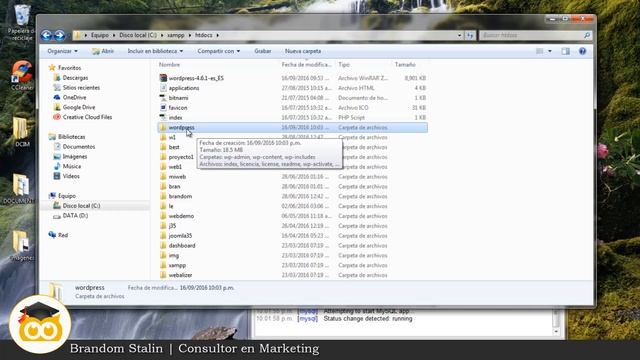The width and height of the screenshot is (640, 360).
Task: Select the webalizer folder icon
Action: point(163,275)
